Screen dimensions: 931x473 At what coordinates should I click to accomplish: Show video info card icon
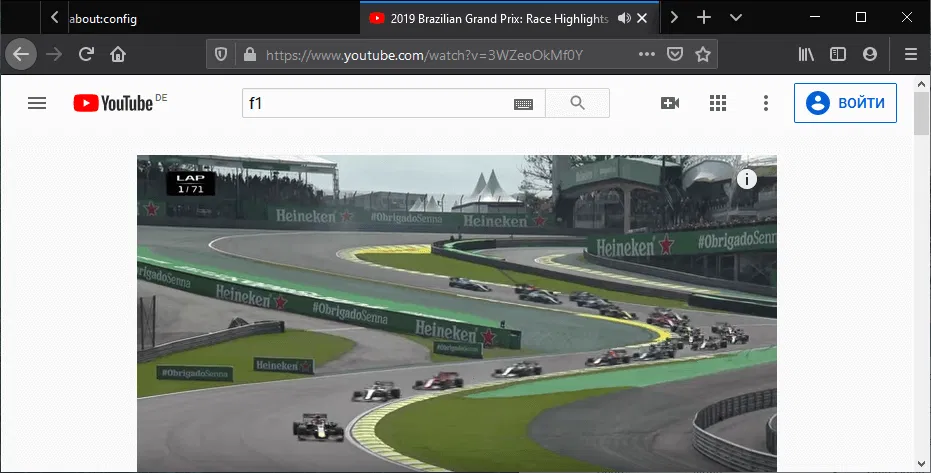coord(746,179)
